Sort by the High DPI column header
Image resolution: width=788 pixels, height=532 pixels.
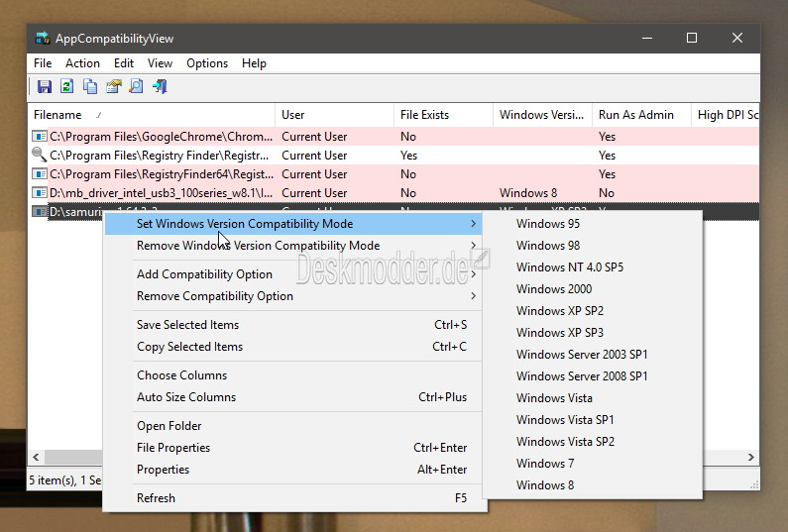pos(726,115)
